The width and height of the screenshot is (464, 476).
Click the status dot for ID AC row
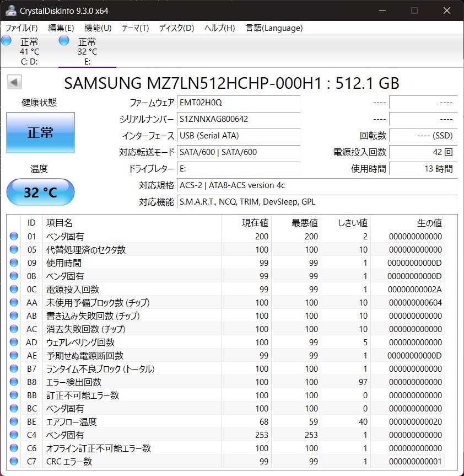click(x=14, y=329)
